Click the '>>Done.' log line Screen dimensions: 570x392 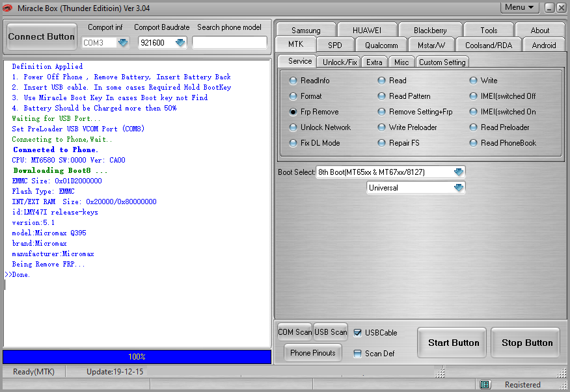point(18,274)
